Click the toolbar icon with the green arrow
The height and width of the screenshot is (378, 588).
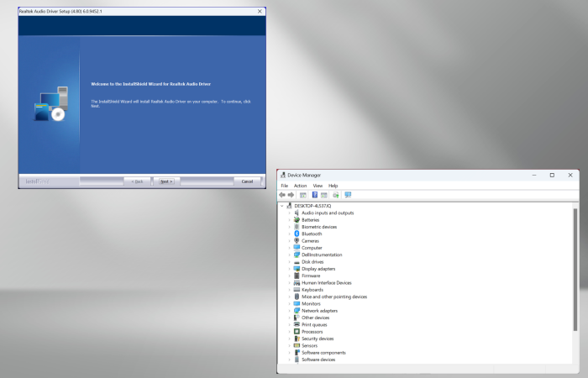point(336,195)
